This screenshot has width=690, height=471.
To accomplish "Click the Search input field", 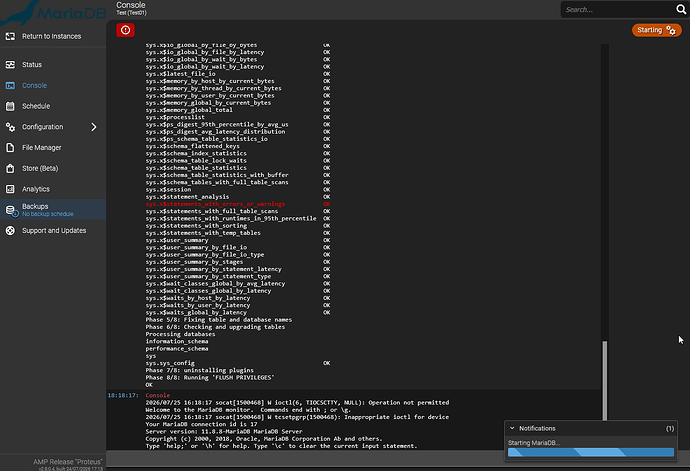I will pos(619,9).
